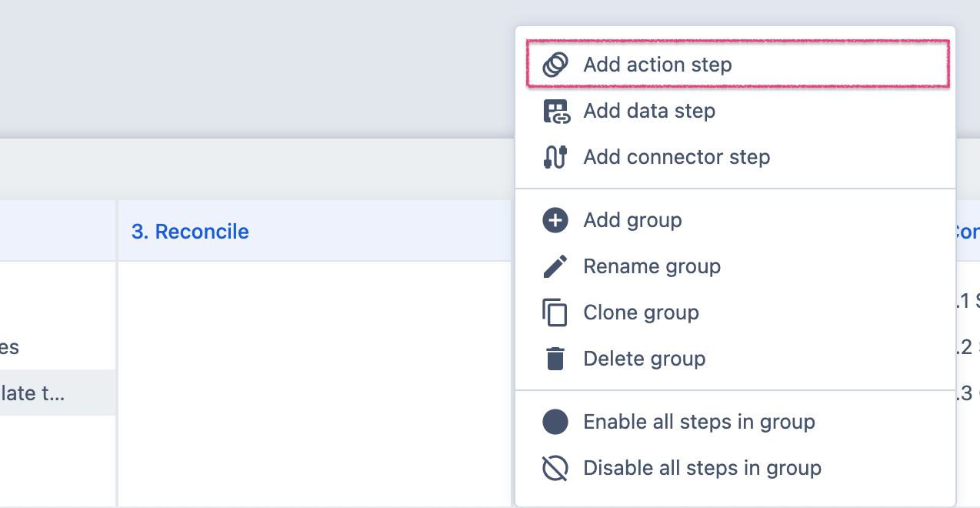Choose the "Add group" menu option
Viewport: 980px width, 508px height.
[x=632, y=220]
